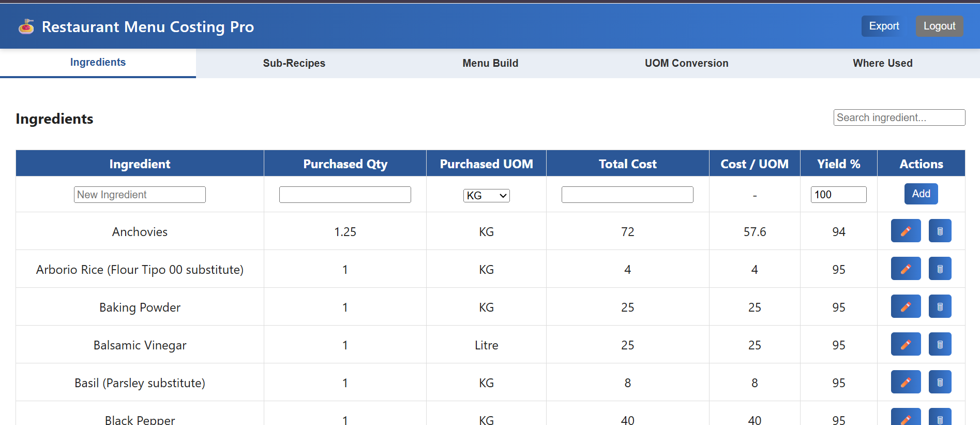
Task: Click the Ingredient column header
Action: click(140, 164)
